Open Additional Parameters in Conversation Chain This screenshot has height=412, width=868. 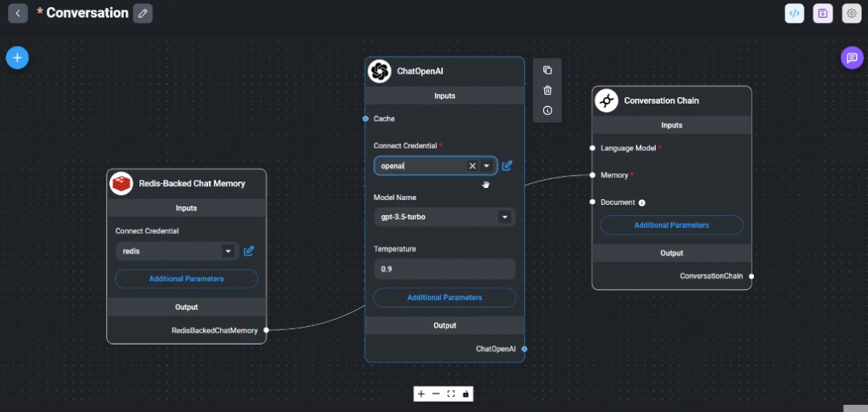coord(671,225)
